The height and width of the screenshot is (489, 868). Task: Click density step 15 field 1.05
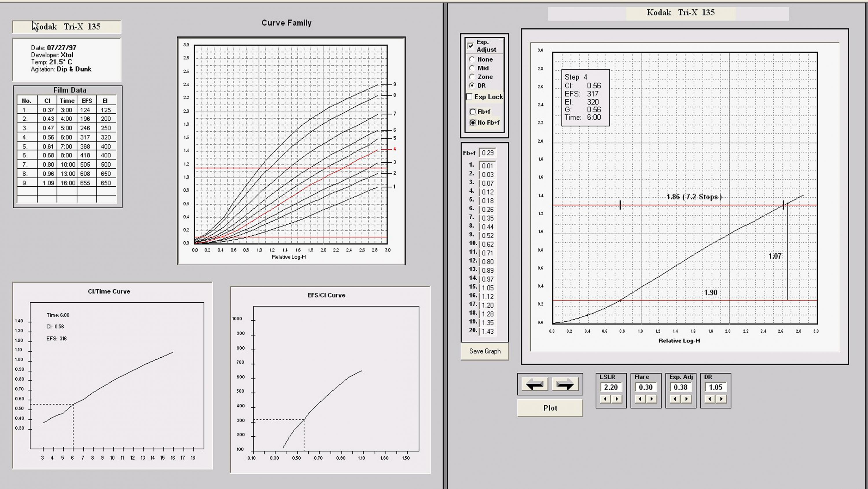tap(487, 288)
